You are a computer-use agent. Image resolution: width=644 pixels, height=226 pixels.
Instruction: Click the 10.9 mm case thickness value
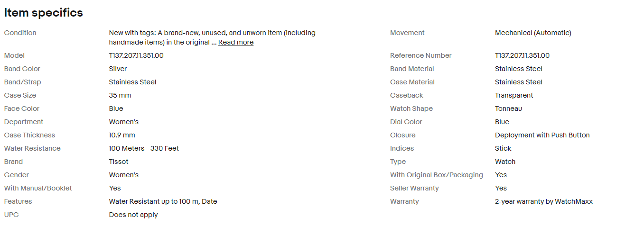(122, 135)
